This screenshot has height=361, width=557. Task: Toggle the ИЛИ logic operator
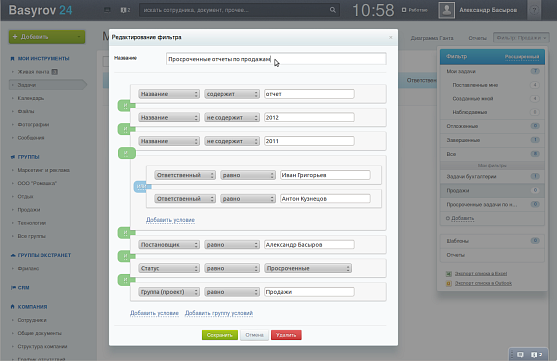[141, 187]
